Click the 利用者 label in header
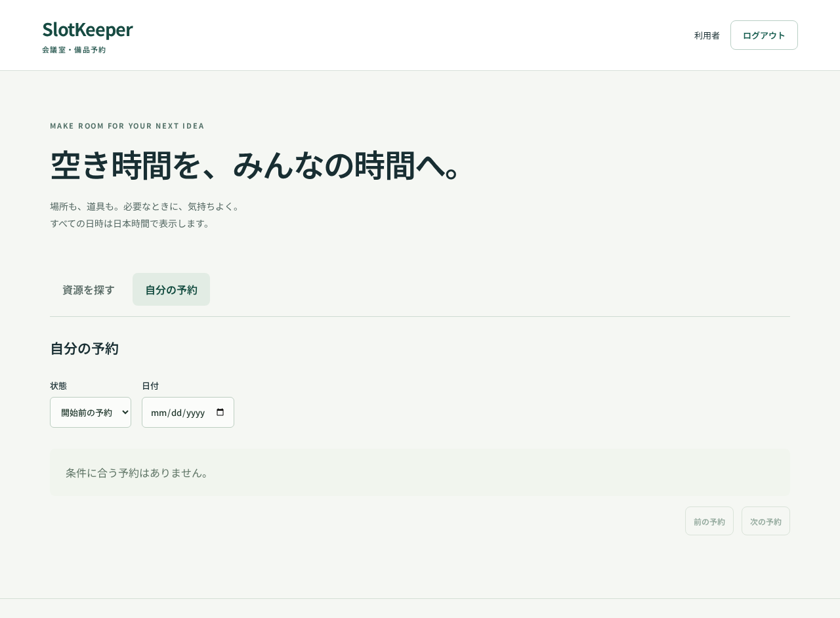840x618 pixels. [707, 35]
